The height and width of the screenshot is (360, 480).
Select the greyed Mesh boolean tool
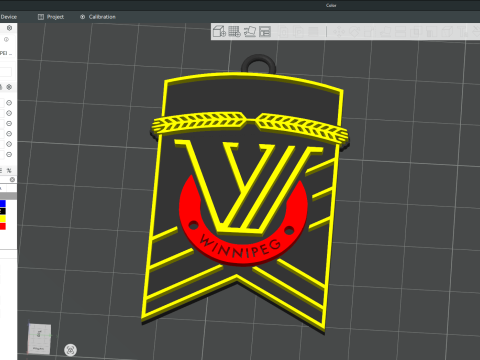pos(416,32)
